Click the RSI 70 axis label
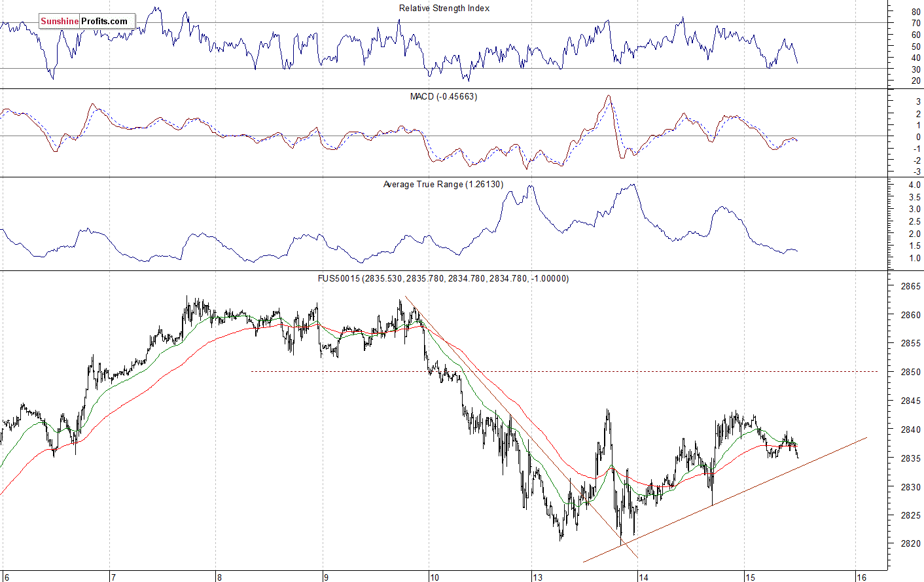924x582 pixels. point(915,24)
